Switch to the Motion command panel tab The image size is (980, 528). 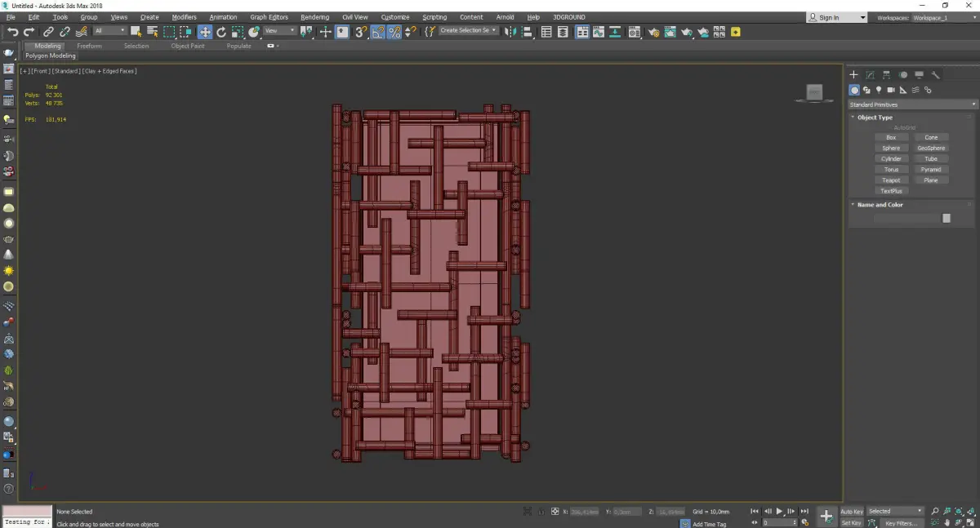coord(903,75)
